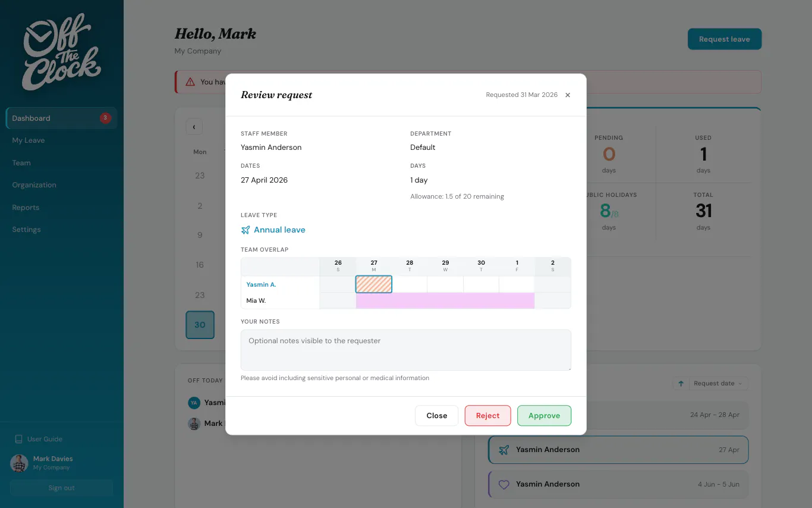The image size is (812, 508).
Task: Click the User Guide book icon
Action: coord(19,439)
